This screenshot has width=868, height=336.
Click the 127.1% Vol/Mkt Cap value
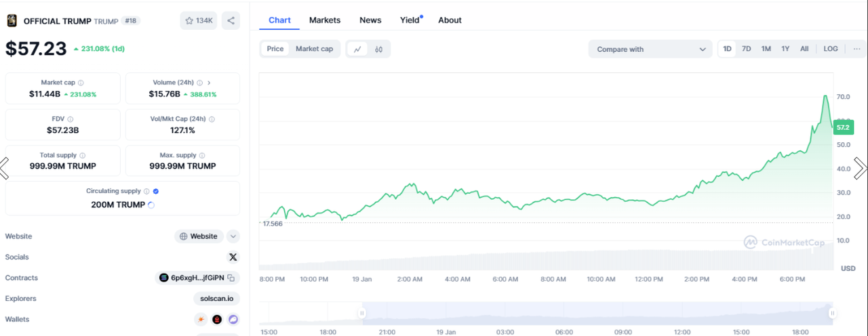click(182, 130)
